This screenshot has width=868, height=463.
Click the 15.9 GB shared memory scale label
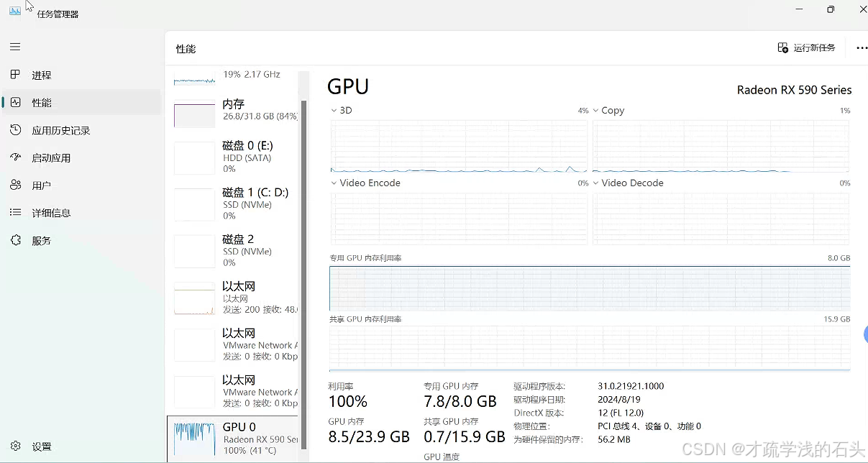point(837,319)
